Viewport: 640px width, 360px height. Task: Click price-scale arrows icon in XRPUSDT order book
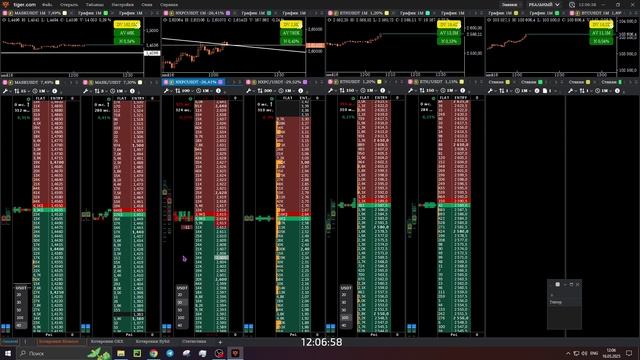[178, 91]
